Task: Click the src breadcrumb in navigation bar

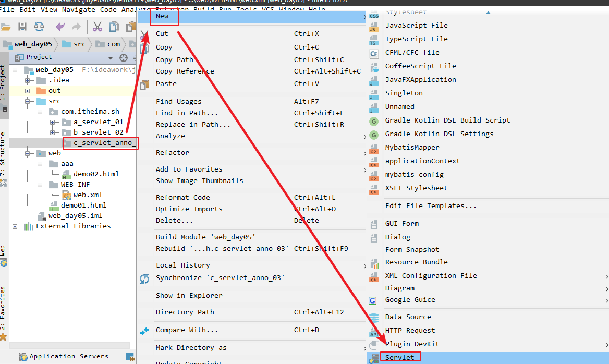Action: click(79, 44)
